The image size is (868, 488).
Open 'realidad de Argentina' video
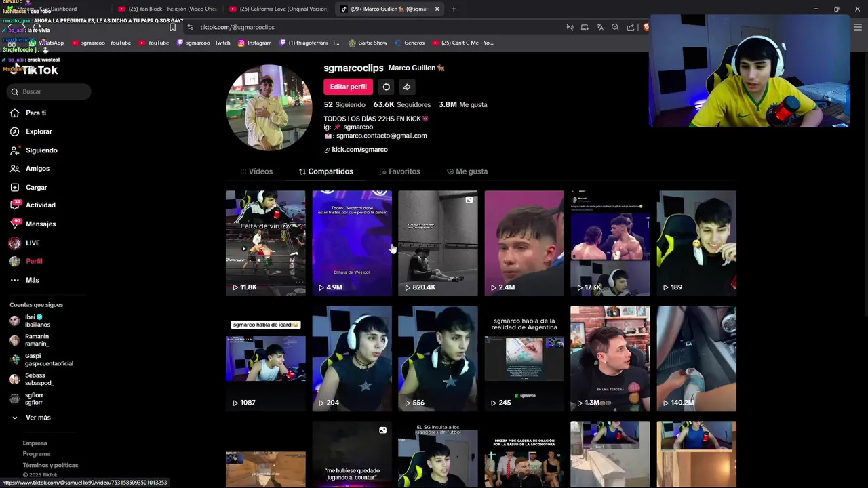click(524, 359)
